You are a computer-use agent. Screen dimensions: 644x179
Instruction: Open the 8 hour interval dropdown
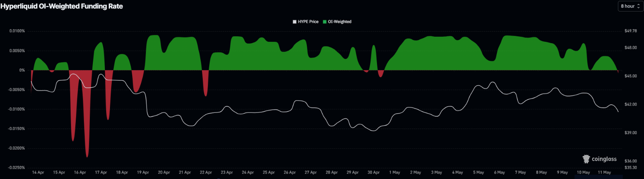(630, 6)
